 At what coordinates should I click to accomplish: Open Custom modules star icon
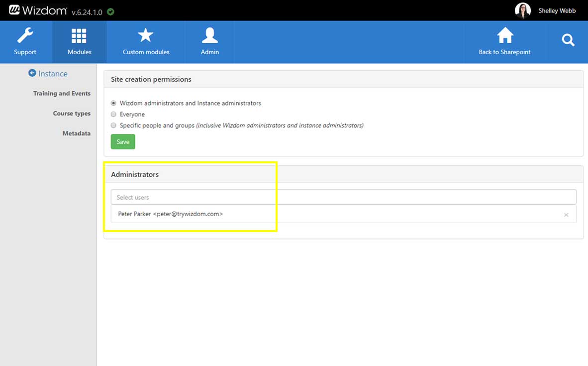(146, 36)
